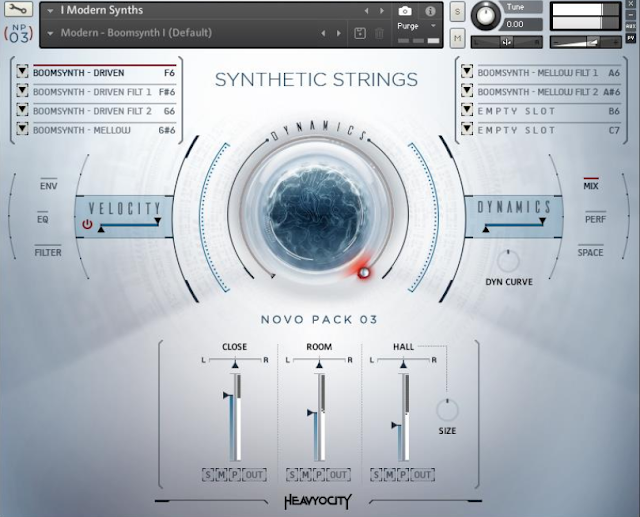Switch to the FILTER page
The height and width of the screenshot is (517, 640).
[48, 253]
